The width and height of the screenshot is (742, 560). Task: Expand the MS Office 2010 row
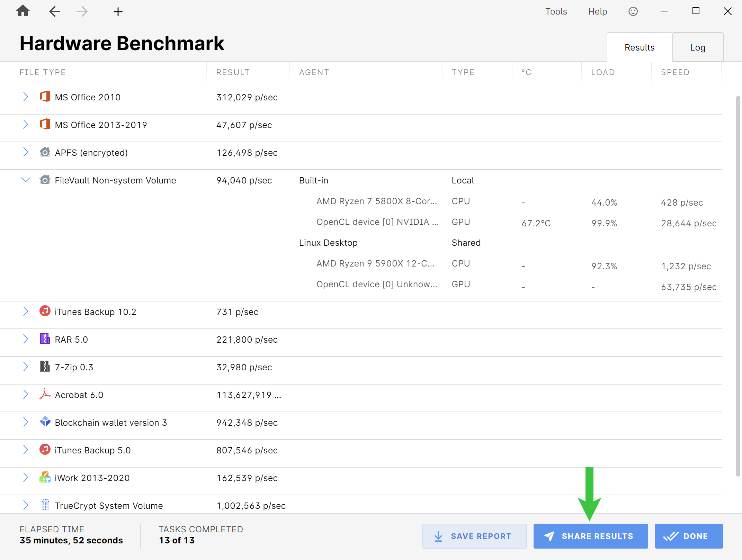click(25, 97)
